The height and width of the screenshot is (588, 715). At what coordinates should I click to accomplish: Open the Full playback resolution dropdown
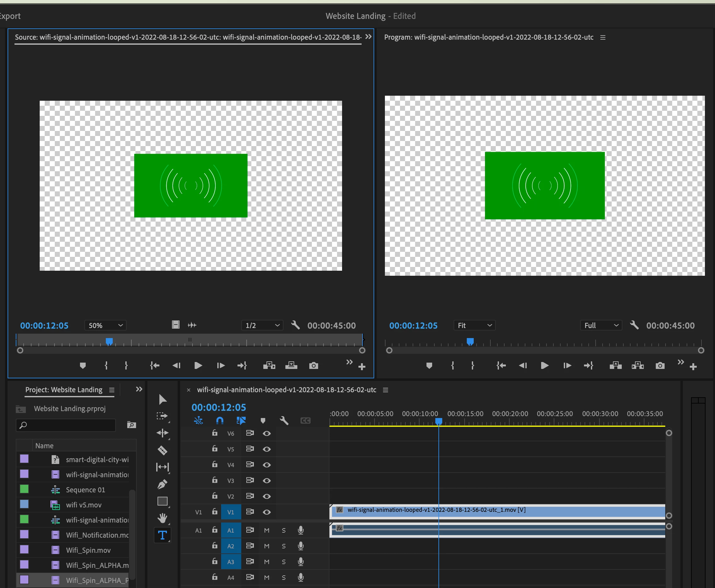tap(601, 325)
